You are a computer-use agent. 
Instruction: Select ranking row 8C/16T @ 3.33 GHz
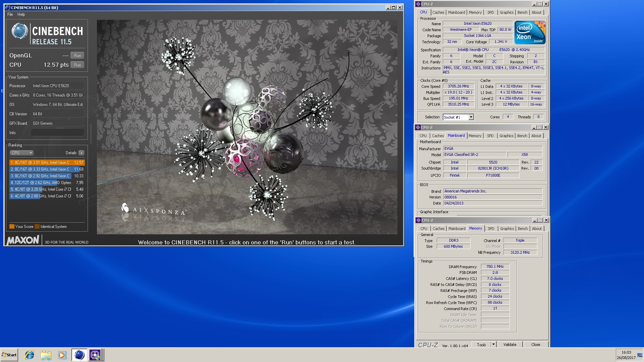[47, 169]
